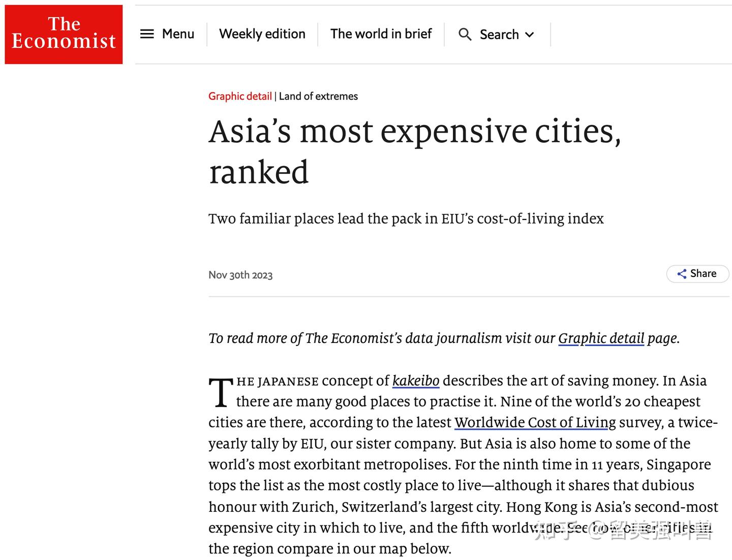Select the three-line menu icon in navigation
Viewport: 732px width, 560px height.
[x=146, y=34]
